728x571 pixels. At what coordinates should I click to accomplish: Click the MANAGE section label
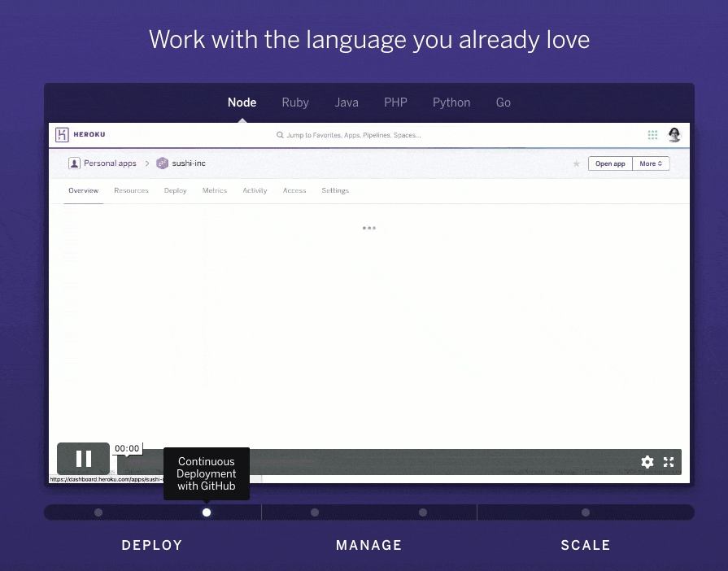coord(369,545)
